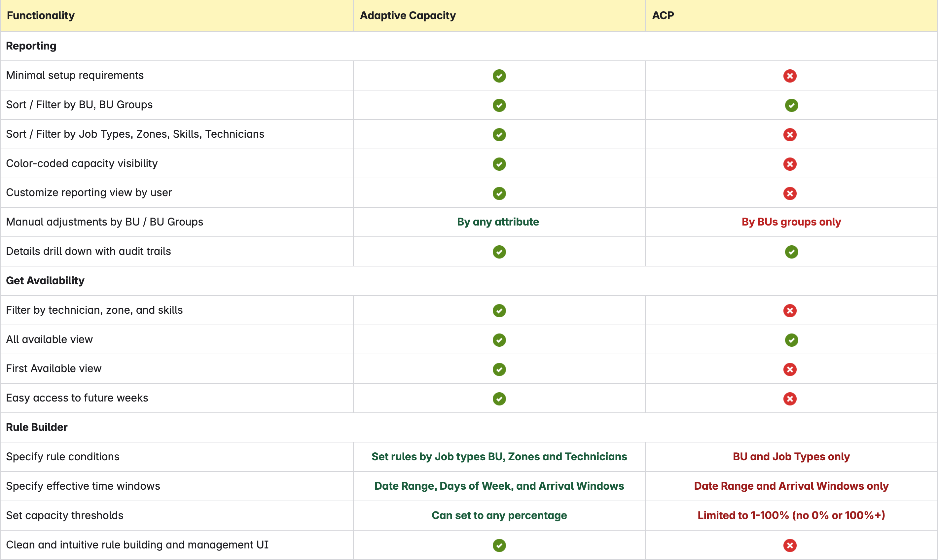Click ACP red X for Minimal setup requirements
The height and width of the screenshot is (560, 938).
click(x=790, y=76)
